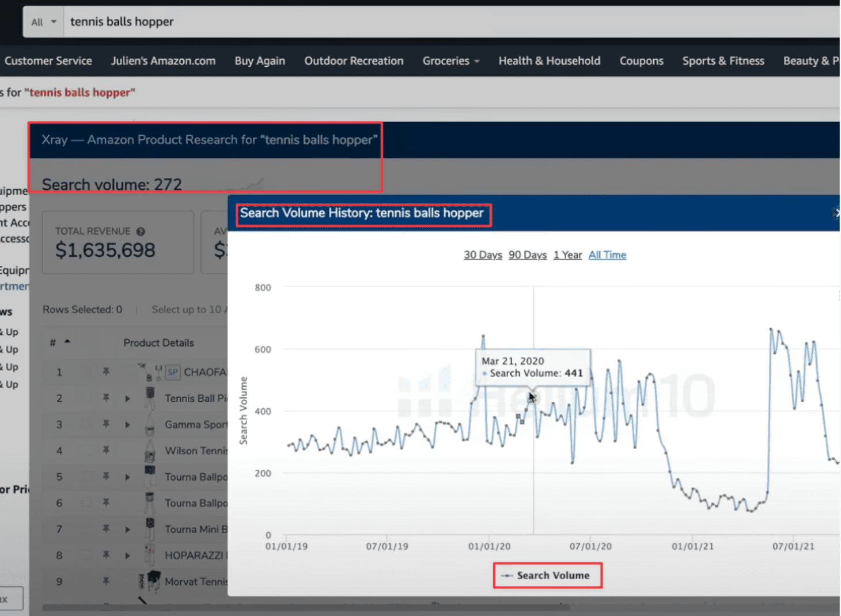The width and height of the screenshot is (841, 616).
Task: Pin row 6 Tourna Ballport product
Action: click(106, 503)
